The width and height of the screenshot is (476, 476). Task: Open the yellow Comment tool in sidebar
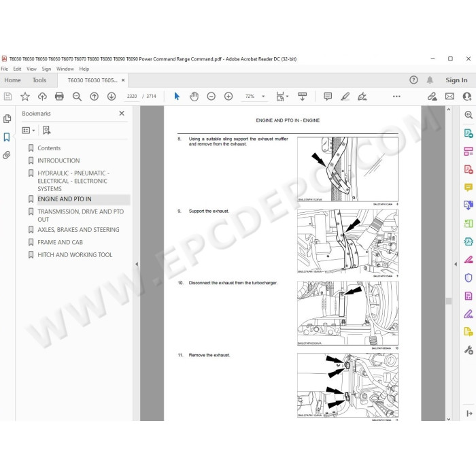[469, 187]
